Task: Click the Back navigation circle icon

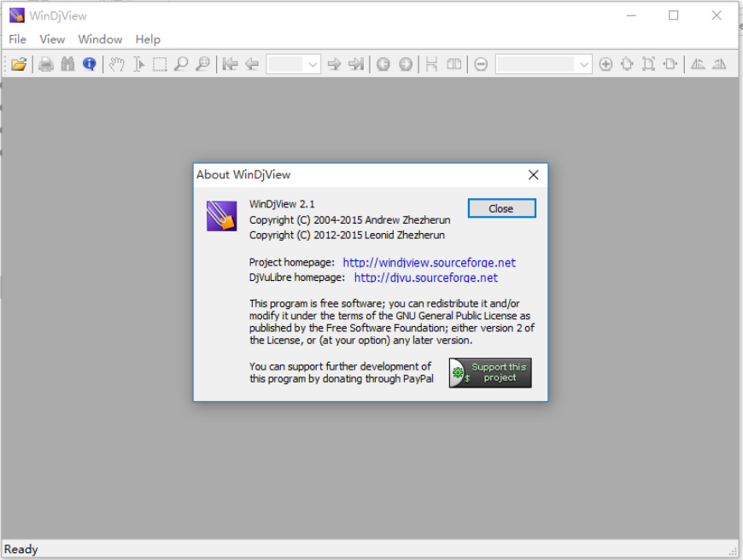Action: (x=383, y=64)
